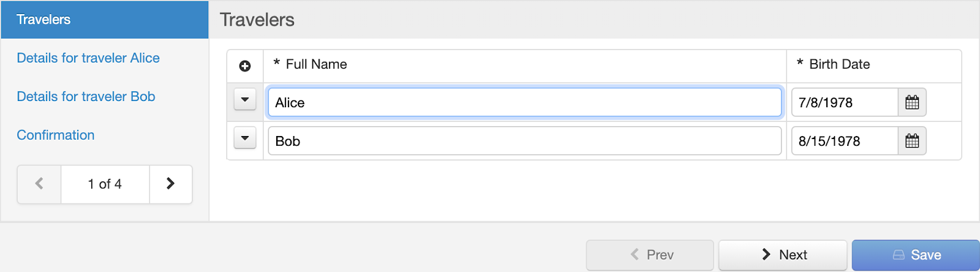The image size is (980, 272).
Task: Open row actions dropdown for Bob
Action: click(245, 138)
